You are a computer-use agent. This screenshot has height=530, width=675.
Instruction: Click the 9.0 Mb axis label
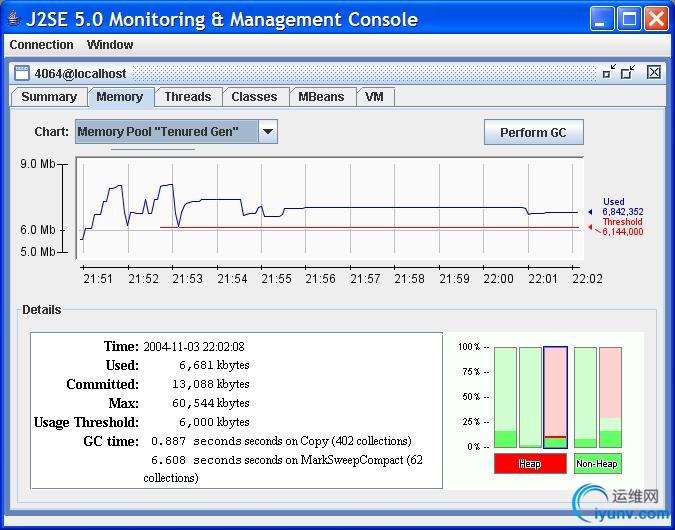click(x=38, y=164)
